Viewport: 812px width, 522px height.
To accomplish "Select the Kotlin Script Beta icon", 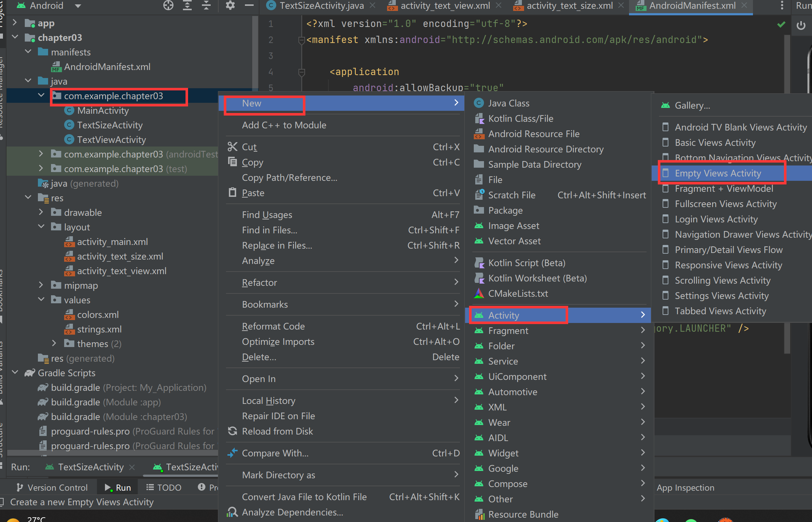I will click(x=478, y=263).
